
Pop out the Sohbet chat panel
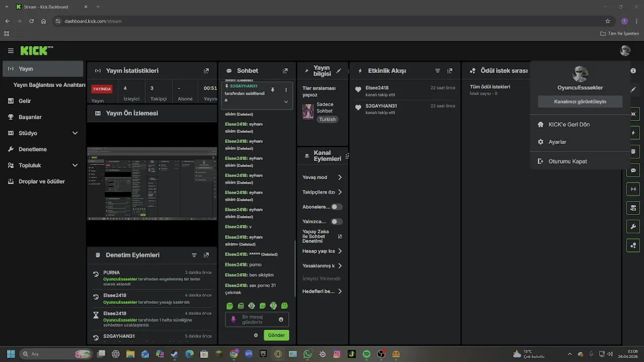pyautogui.click(x=285, y=71)
